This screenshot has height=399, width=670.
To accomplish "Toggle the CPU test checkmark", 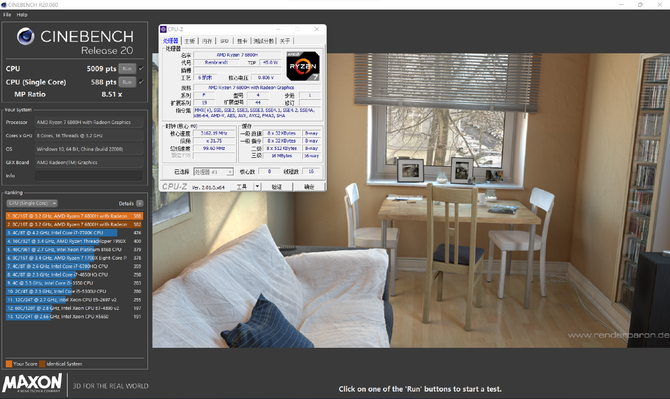I will coord(141,68).
